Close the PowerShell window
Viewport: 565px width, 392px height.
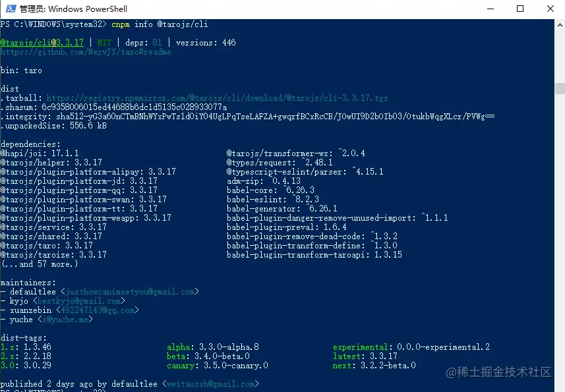click(x=550, y=9)
